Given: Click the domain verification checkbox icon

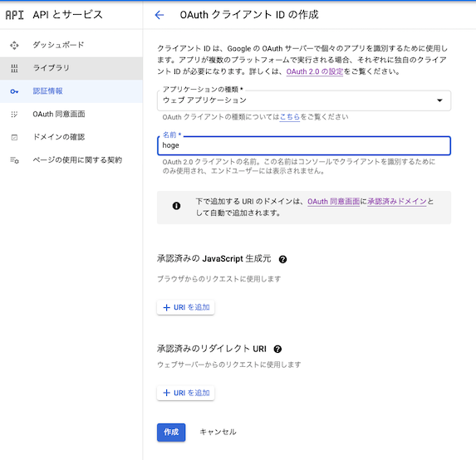Looking at the screenshot, I should [x=14, y=138].
